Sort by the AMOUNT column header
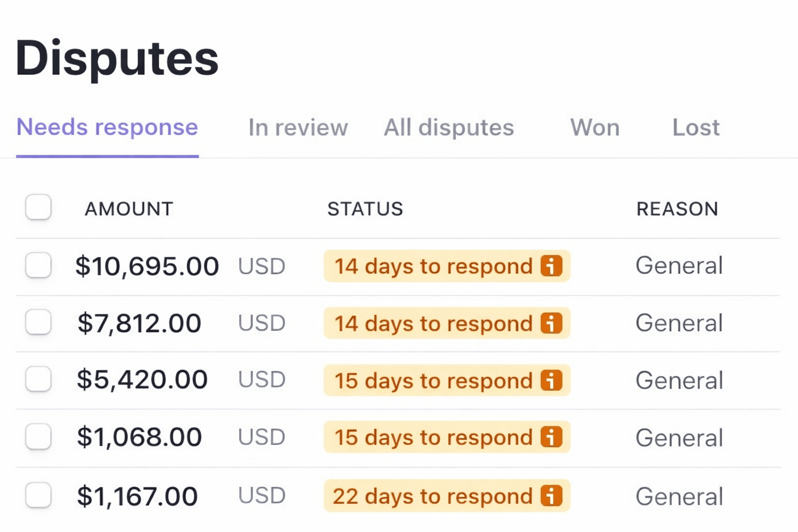The image size is (798, 532). (129, 209)
